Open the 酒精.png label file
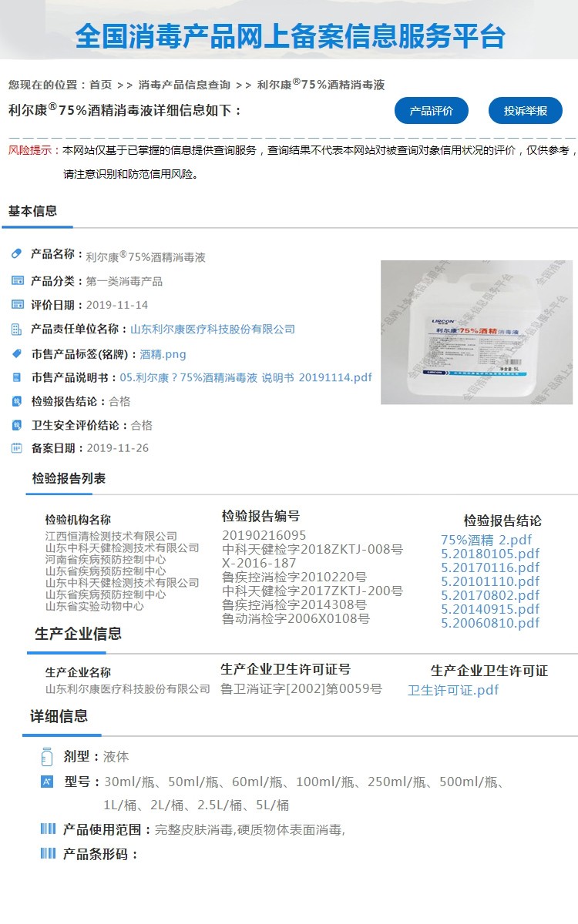 pyautogui.click(x=163, y=355)
